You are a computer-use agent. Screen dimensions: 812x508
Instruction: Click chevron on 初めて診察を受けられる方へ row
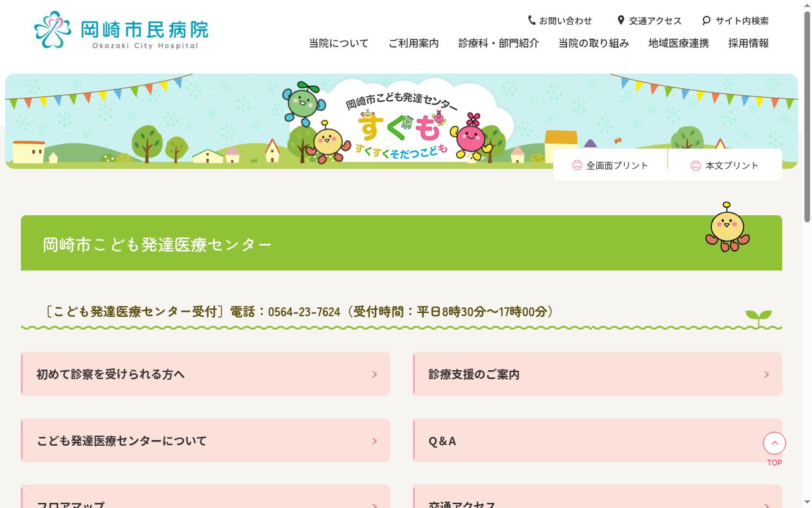click(x=374, y=375)
